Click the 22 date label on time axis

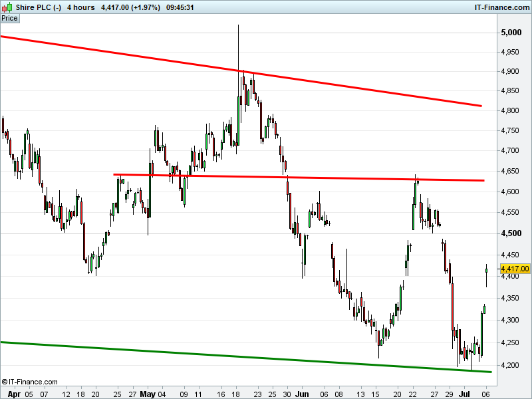412,394
